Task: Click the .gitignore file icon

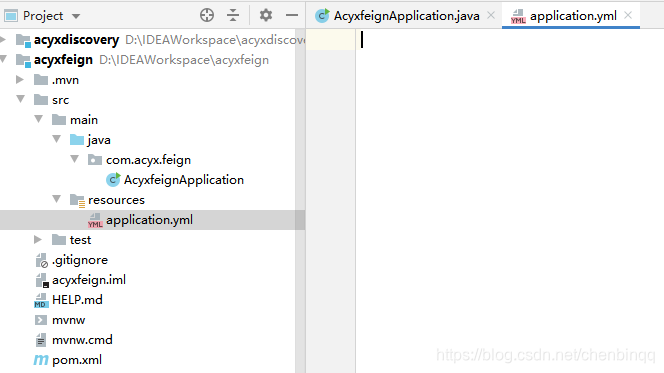Action: (x=42, y=260)
